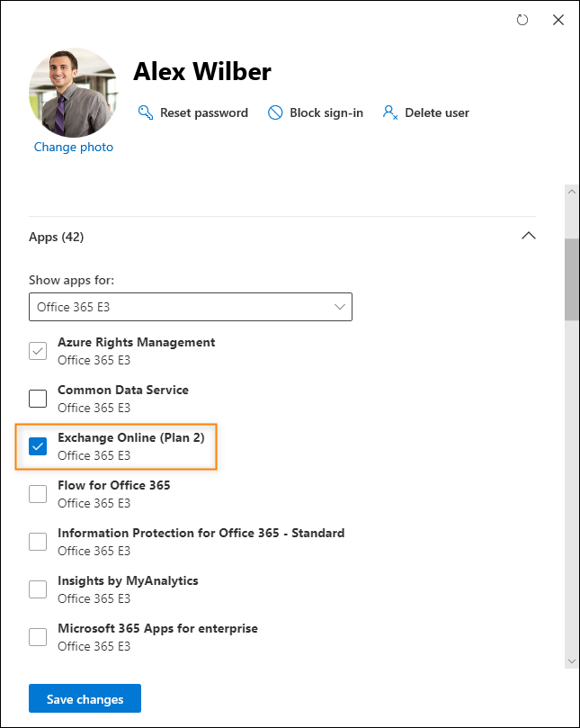Click the scrollbar up arrow
Viewport: 580px width, 728px height.
click(x=572, y=192)
